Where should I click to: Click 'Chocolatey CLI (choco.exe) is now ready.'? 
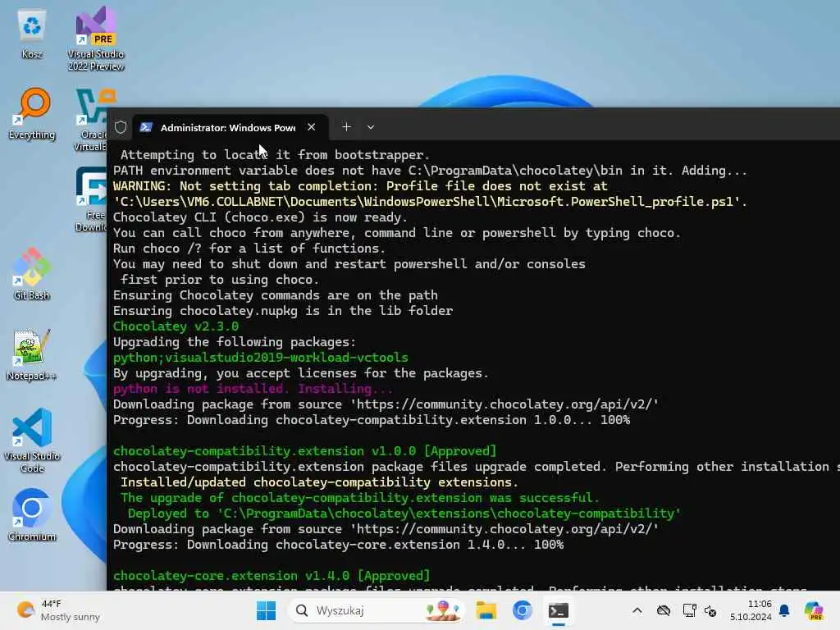pos(260,217)
